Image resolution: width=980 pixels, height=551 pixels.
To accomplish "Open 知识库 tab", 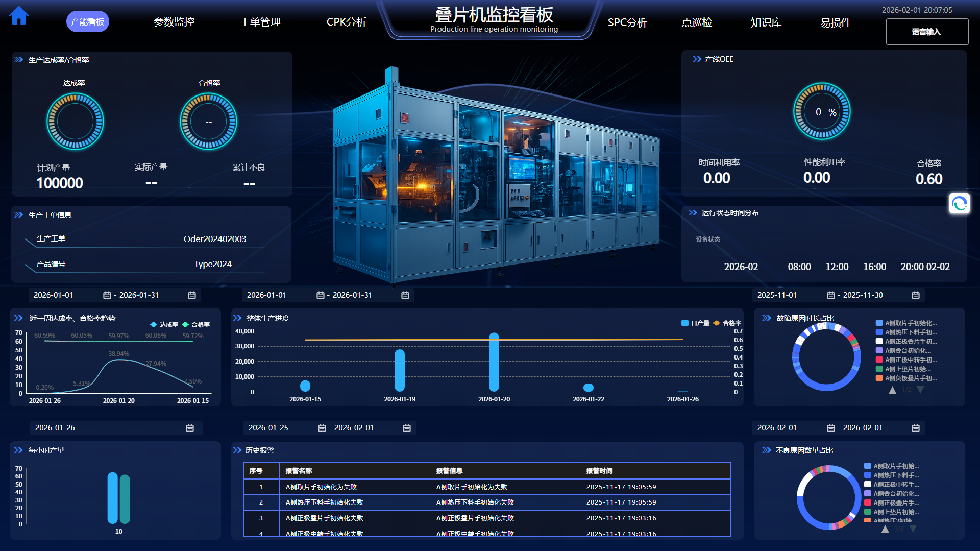I will coord(766,22).
